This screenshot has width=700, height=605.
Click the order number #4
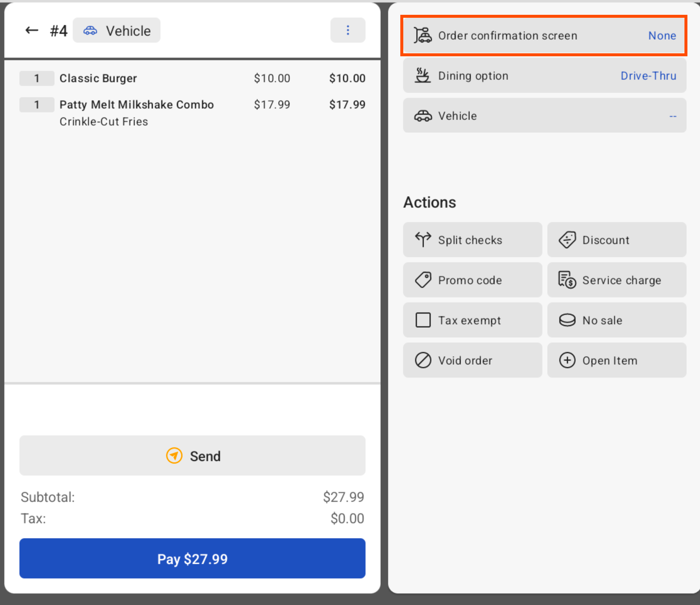pyautogui.click(x=58, y=31)
